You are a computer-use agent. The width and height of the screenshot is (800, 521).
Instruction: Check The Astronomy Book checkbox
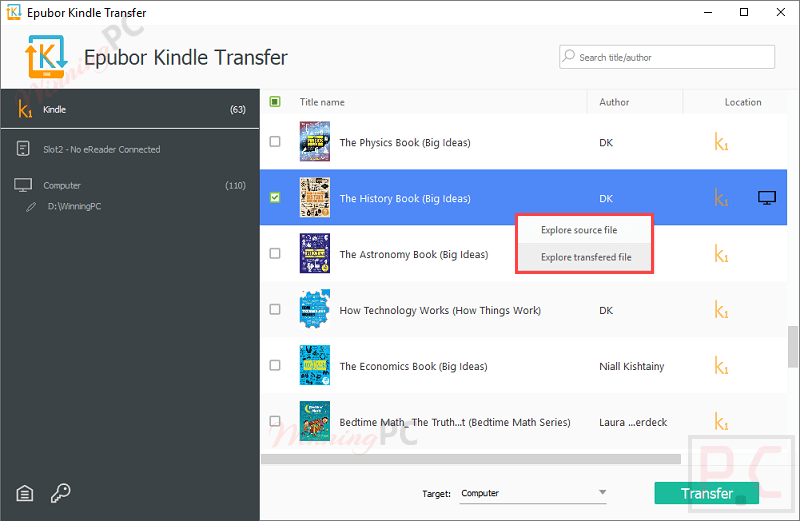coord(275,253)
